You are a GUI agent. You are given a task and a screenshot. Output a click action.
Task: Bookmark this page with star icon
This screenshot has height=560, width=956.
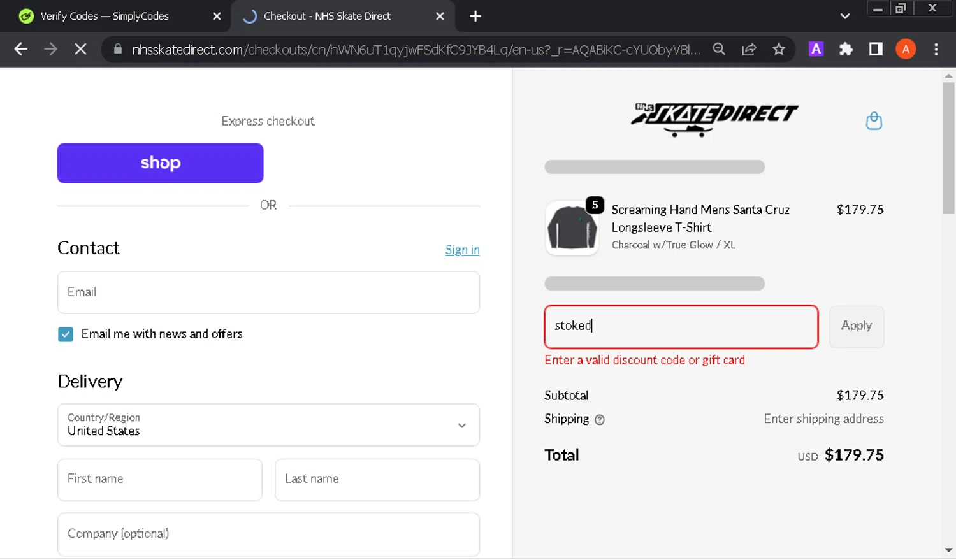779,49
